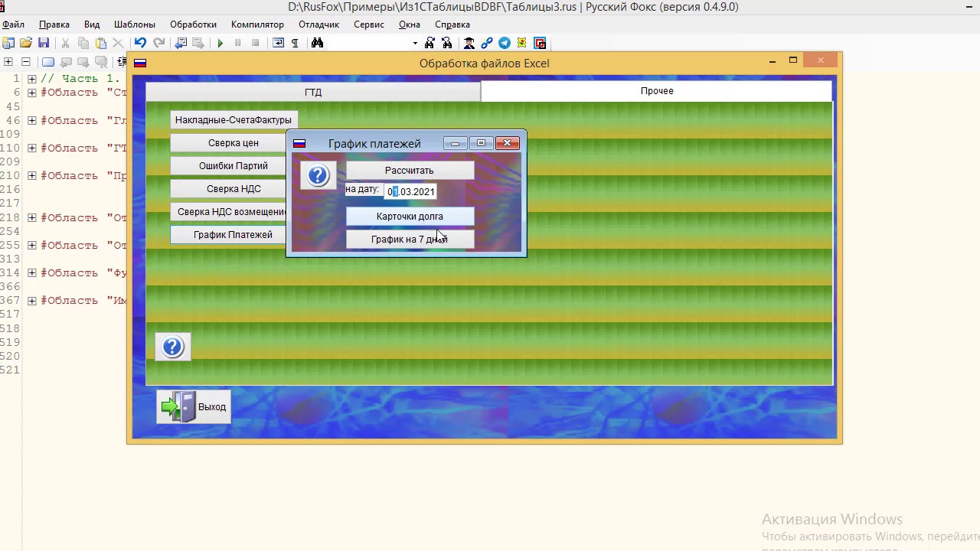The image size is (980, 551).
Task: Click the Накладные-СчетаФактуры button
Action: tap(234, 120)
